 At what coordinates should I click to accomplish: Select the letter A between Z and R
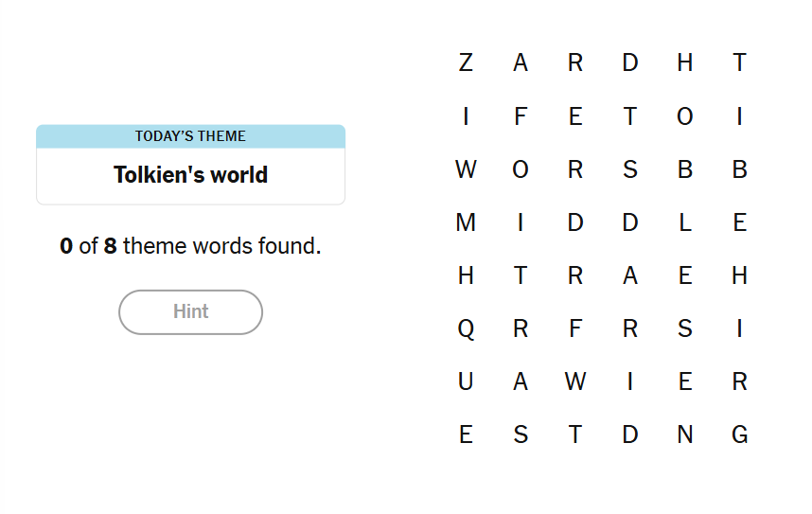(x=521, y=63)
